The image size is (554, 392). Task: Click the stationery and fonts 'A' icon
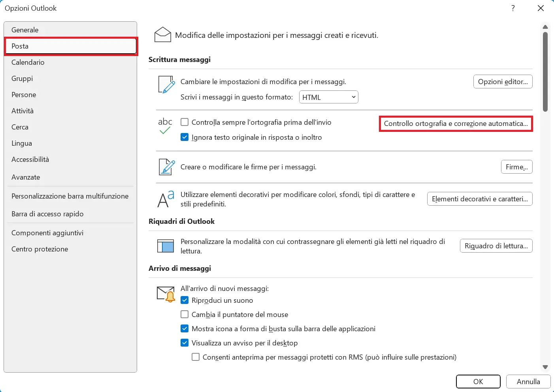coord(166,199)
